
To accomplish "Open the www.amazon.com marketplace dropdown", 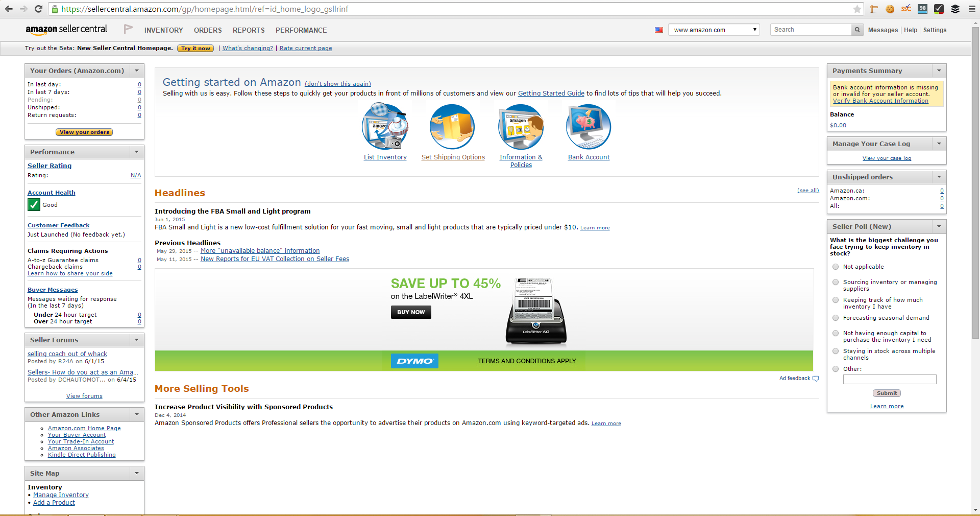I will 714,30.
